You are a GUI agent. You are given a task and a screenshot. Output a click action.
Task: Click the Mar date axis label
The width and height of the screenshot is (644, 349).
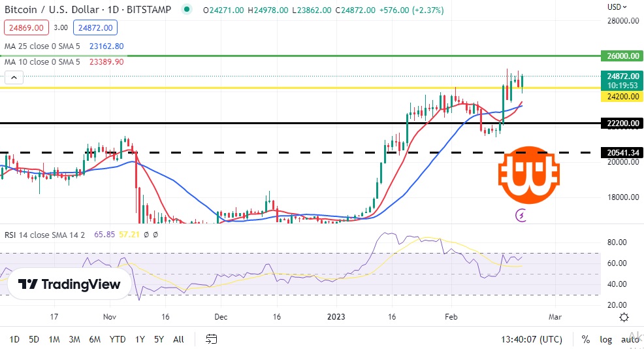(x=555, y=317)
